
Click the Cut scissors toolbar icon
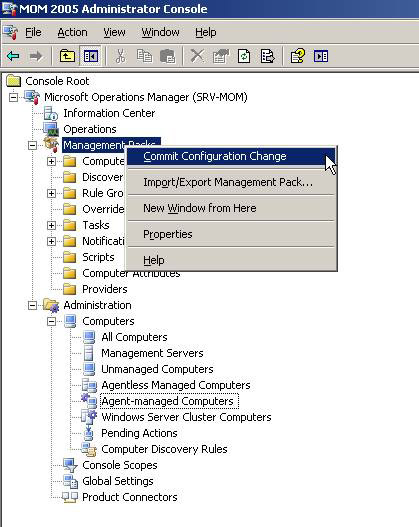tap(120, 56)
